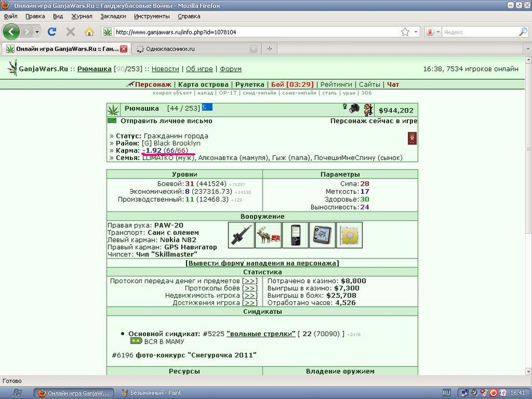Open Недвижимость игрока [>>] link
The image size is (532, 399).
tap(250, 296)
